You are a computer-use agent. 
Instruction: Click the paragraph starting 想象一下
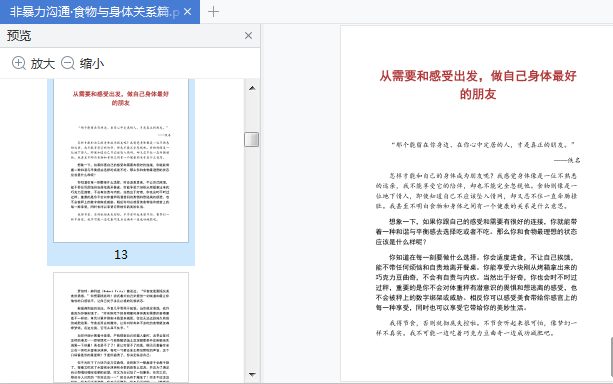[x=476, y=232]
